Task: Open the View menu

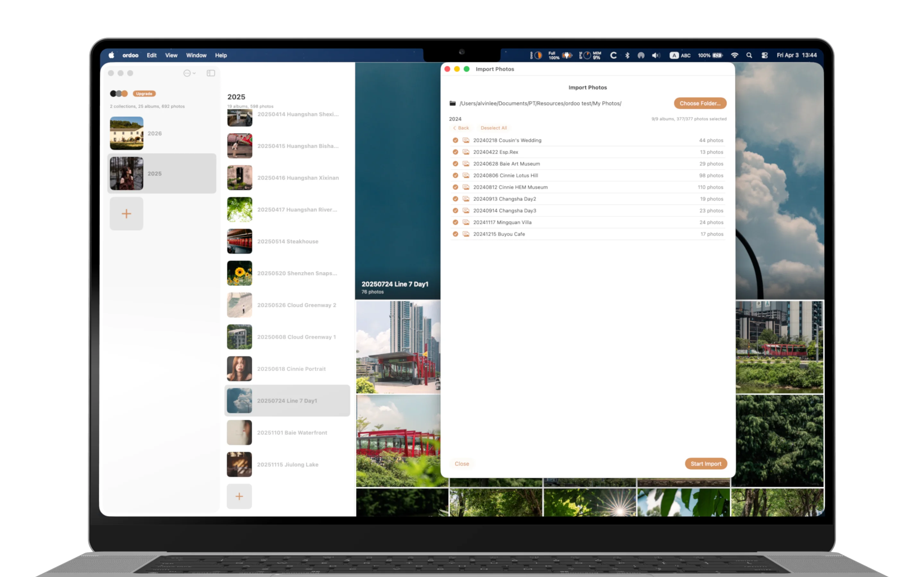Action: 171,55
